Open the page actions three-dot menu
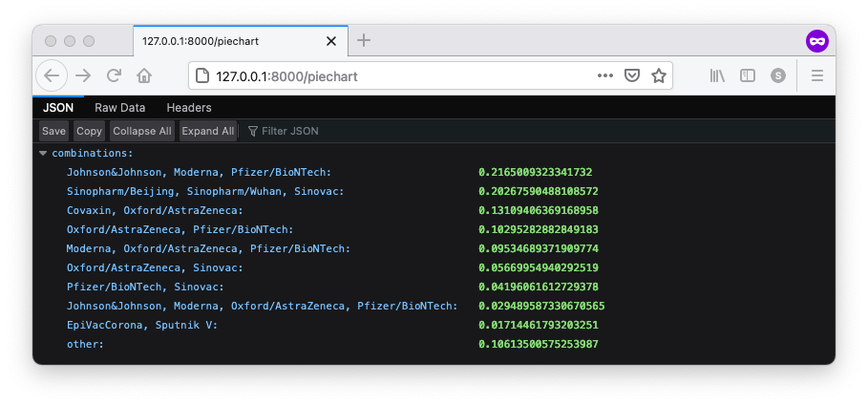 (605, 75)
